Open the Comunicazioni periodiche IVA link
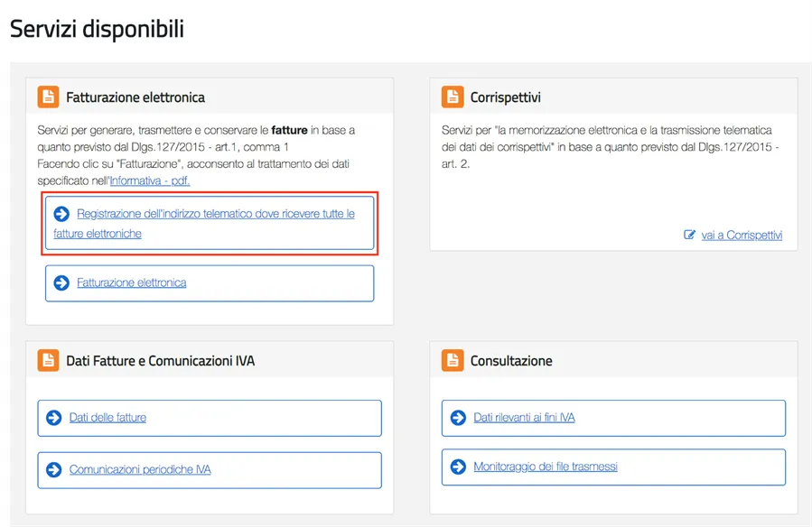 coord(140,469)
